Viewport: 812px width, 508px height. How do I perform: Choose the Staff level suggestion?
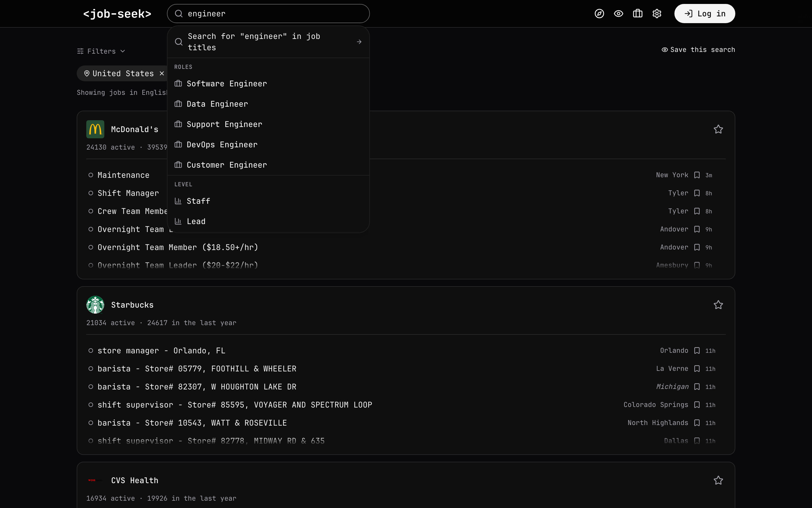(268, 201)
